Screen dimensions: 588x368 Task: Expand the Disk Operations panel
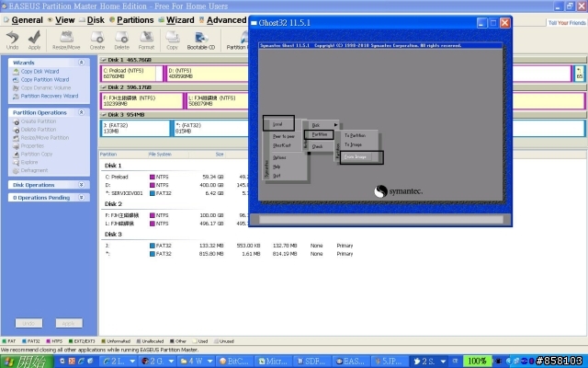82,185
